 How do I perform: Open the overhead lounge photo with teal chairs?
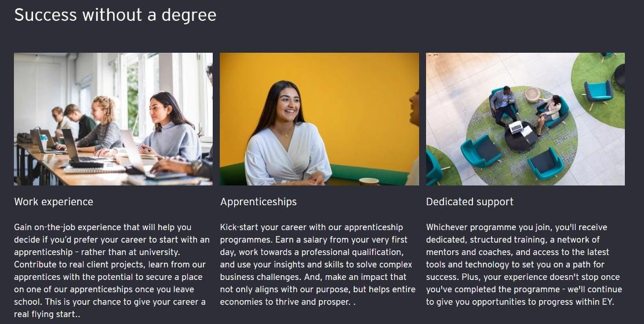pyautogui.click(x=525, y=119)
